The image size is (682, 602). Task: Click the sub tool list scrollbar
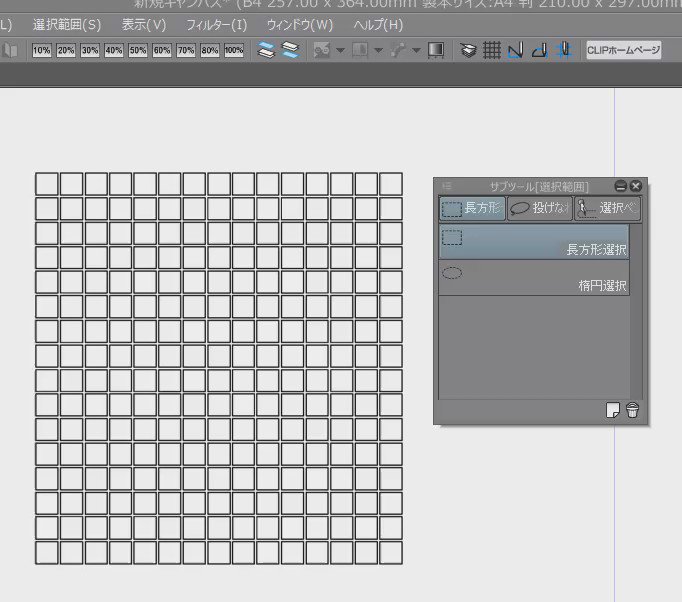pos(636,311)
